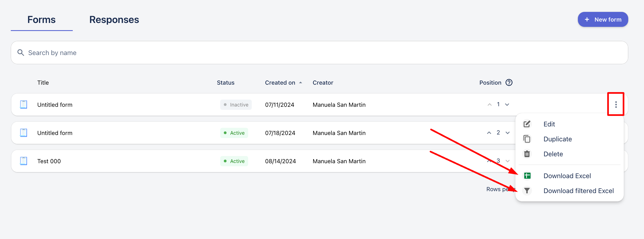Click the Duplicate copy icon
Screen dimensions: 644x239
pyautogui.click(x=527, y=139)
